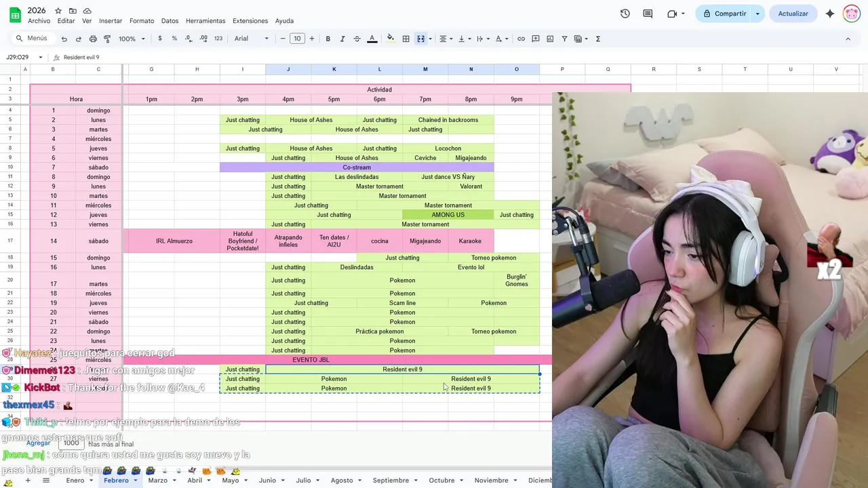The image size is (868, 488).
Task: Increase decimal places
Action: coord(203,39)
